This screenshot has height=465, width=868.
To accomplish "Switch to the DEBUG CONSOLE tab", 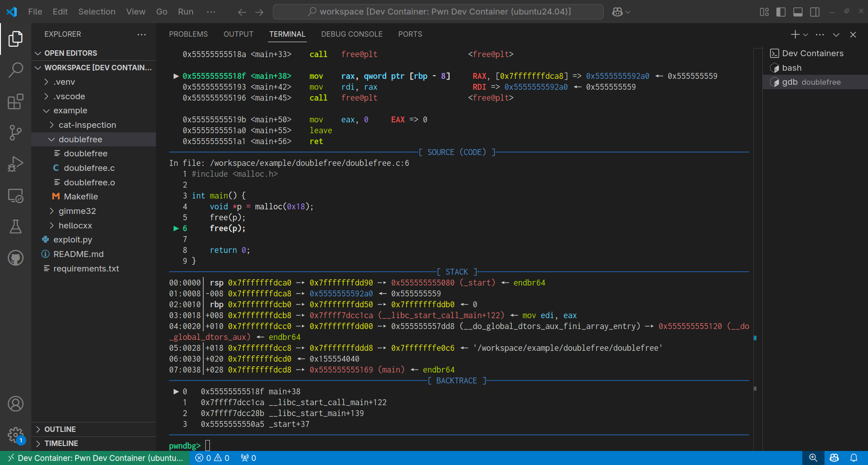I will point(351,34).
